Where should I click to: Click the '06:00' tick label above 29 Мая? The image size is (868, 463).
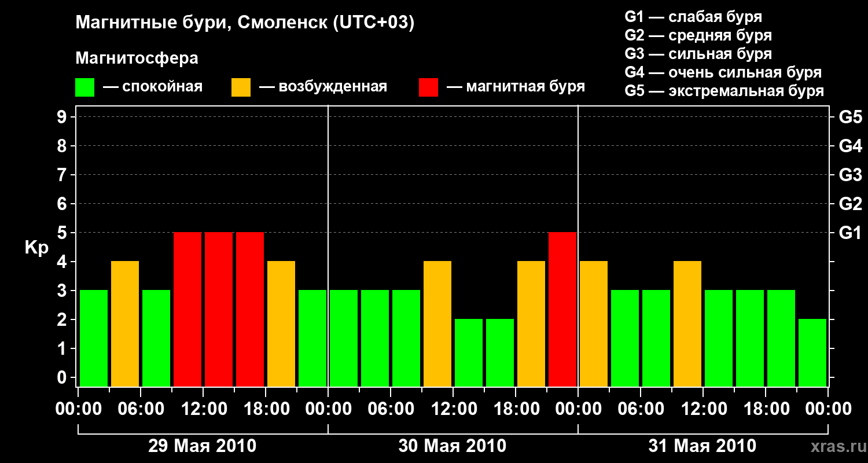point(141,409)
